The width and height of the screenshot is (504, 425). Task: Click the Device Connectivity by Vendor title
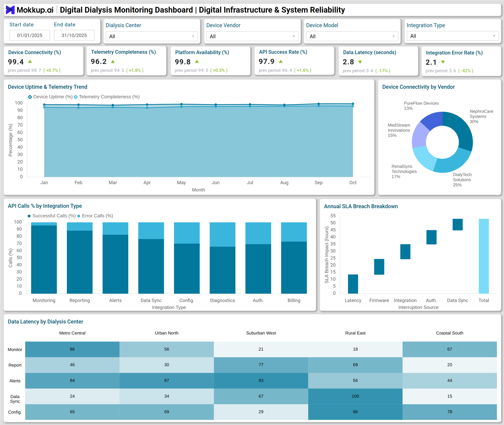click(418, 87)
